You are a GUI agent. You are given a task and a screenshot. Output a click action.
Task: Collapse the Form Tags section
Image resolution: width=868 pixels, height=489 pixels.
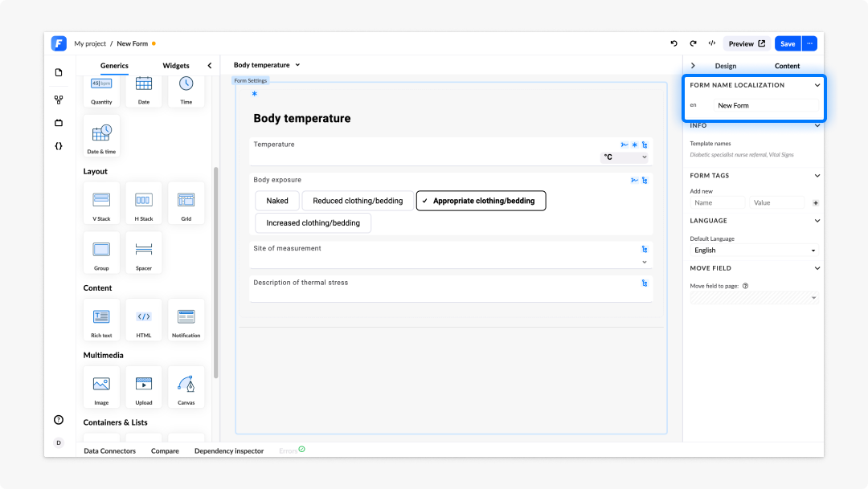817,176
